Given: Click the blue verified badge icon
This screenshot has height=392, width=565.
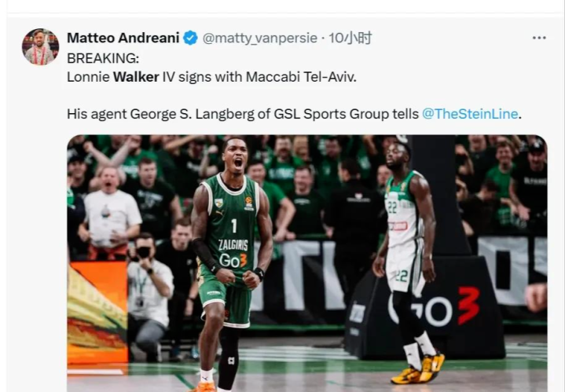Looking at the screenshot, I should [x=190, y=38].
